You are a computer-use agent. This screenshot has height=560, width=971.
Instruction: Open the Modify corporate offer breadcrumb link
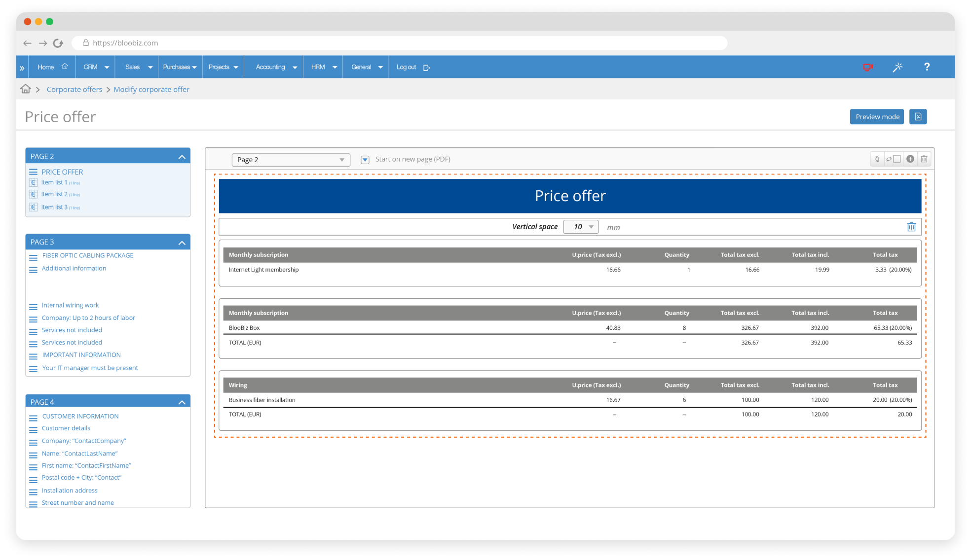[x=151, y=89]
